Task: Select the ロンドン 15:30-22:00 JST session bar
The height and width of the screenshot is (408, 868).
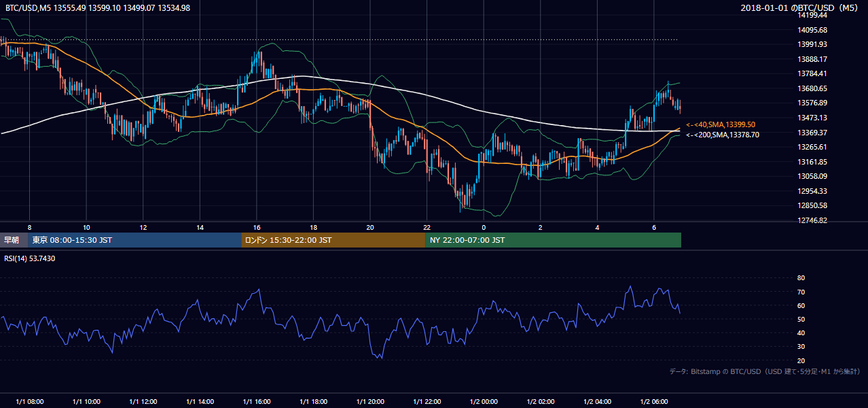Action: (x=333, y=240)
